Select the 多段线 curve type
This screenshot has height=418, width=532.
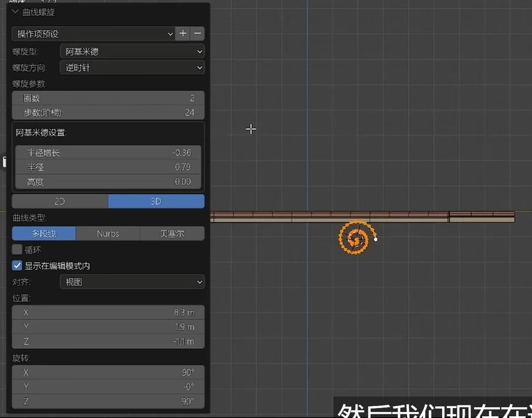[x=44, y=234]
